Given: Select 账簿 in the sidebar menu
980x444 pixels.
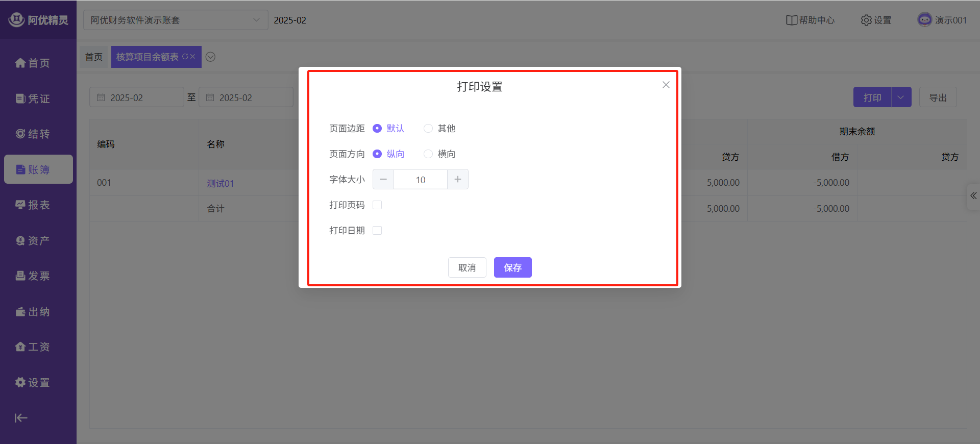Looking at the screenshot, I should 38,169.
